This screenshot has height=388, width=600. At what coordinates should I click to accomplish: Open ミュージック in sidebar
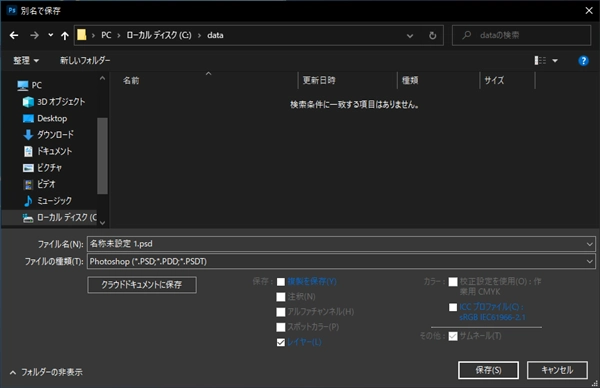[54, 201]
